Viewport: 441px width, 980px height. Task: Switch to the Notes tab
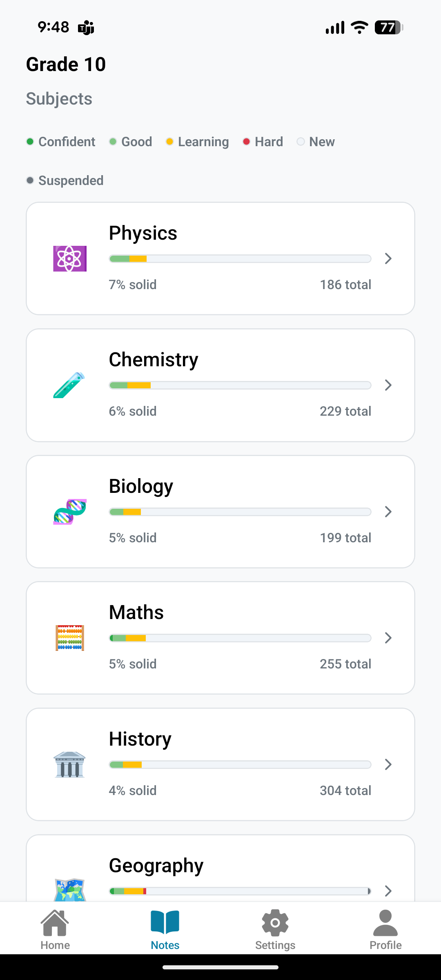165,930
